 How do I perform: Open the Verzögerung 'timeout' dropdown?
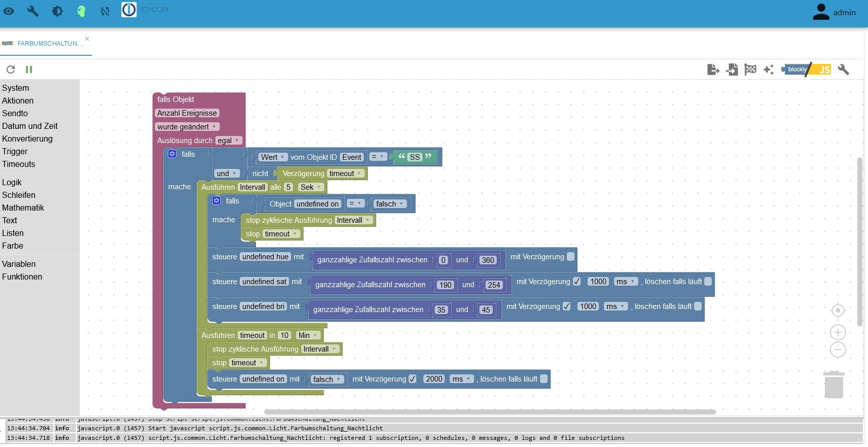[x=345, y=174]
